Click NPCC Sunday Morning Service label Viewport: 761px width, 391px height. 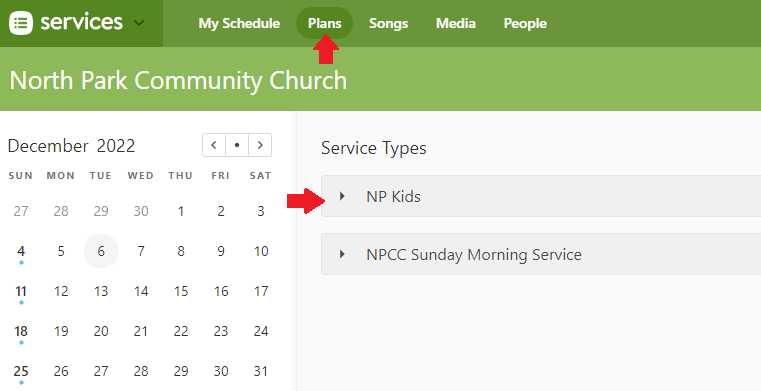point(474,254)
